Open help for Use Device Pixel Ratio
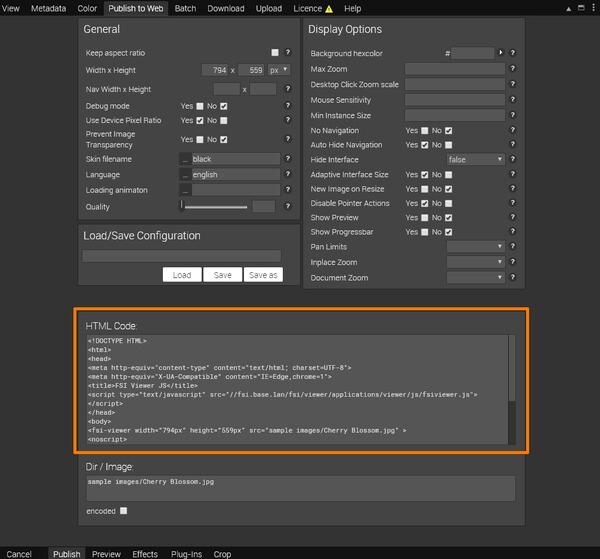The height and width of the screenshot is (559, 600). tap(288, 120)
